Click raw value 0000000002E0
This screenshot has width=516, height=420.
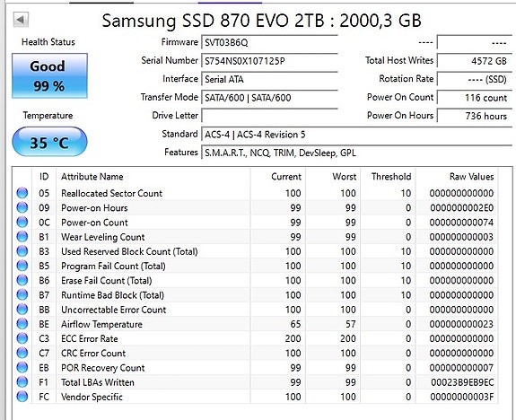461,207
